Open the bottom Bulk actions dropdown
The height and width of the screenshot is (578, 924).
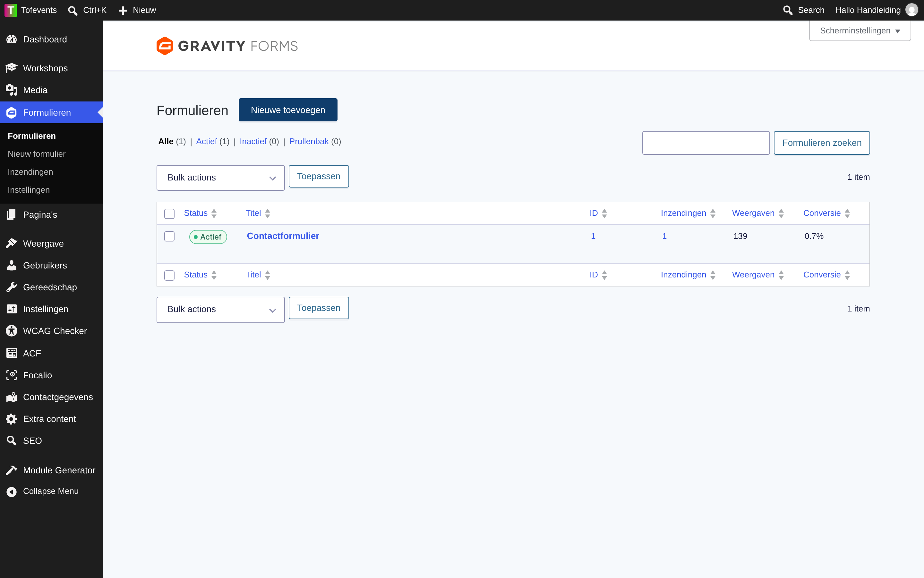221,310
